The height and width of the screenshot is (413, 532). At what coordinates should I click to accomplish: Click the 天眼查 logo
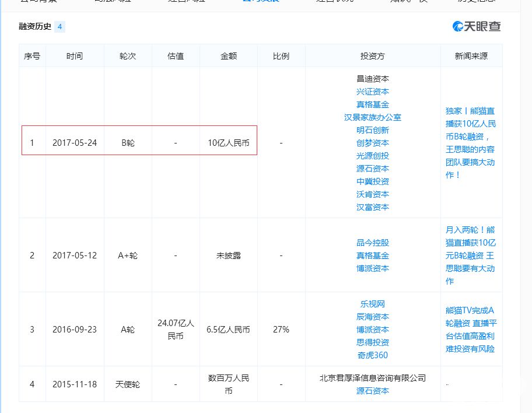(477, 26)
